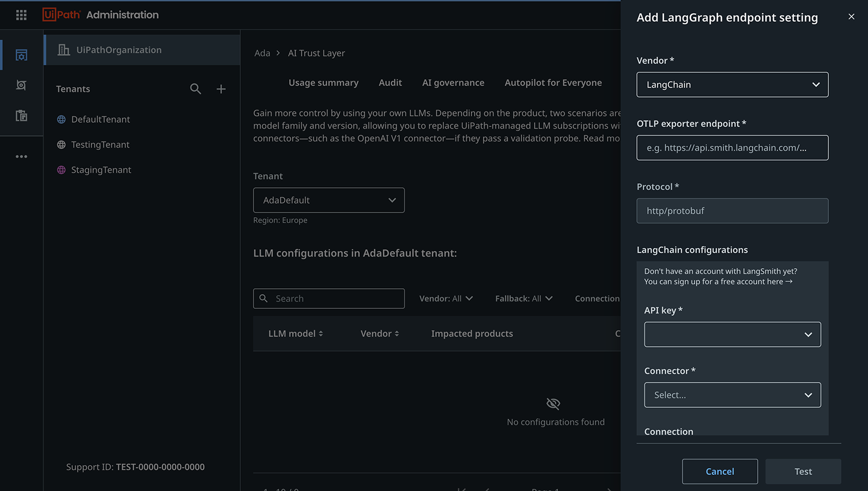Open the clipboard building sidebar icon
This screenshot has height=491, width=868.
tap(21, 115)
